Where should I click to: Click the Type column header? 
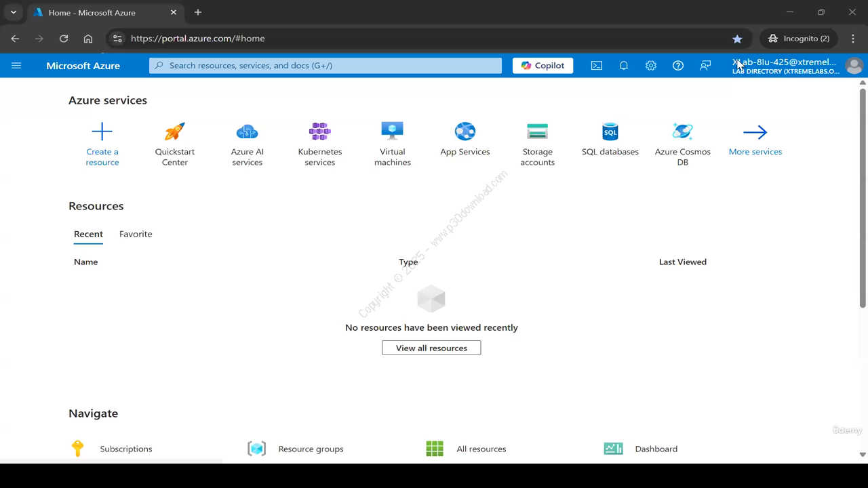(x=408, y=262)
